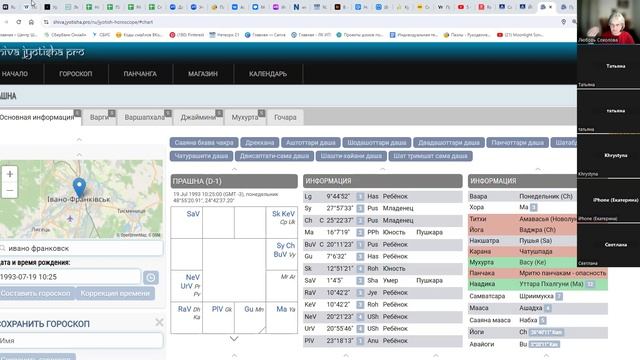Reload the browser page

point(19,22)
